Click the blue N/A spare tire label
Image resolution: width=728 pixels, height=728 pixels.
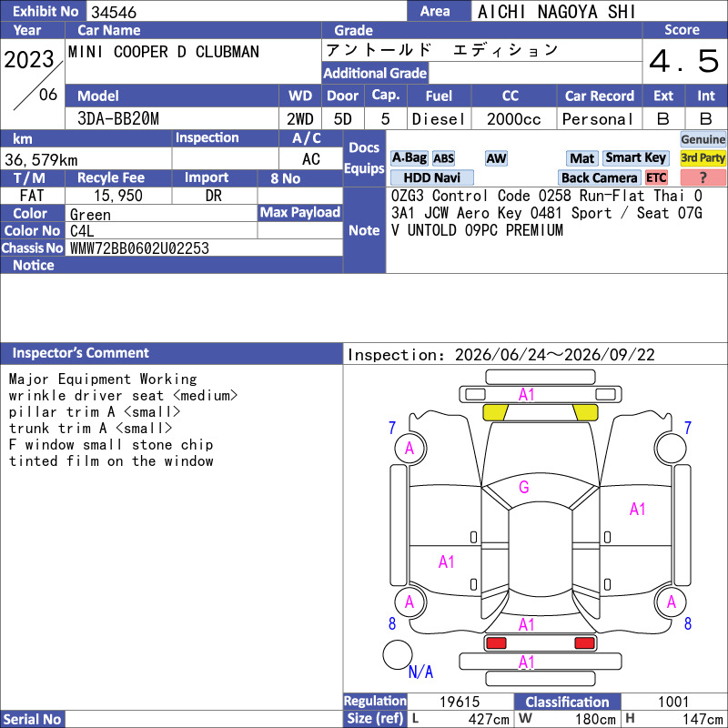[420, 672]
